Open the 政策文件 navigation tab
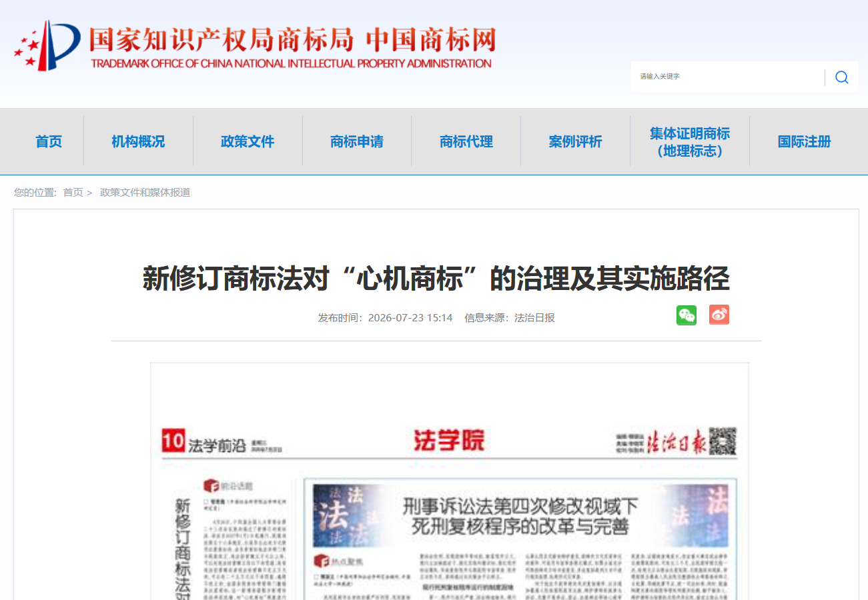Viewport: 868px width, 600px height. point(248,141)
